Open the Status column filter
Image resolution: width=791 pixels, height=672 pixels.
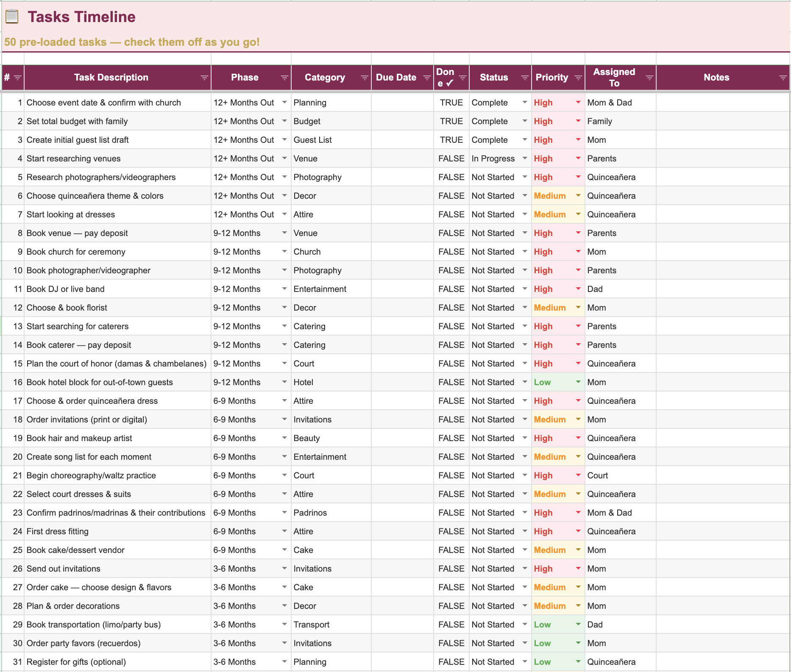tap(524, 78)
